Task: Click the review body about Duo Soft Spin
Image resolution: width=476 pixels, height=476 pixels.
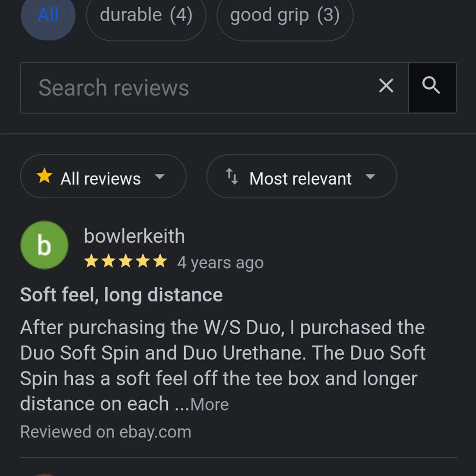Action: 223,366
